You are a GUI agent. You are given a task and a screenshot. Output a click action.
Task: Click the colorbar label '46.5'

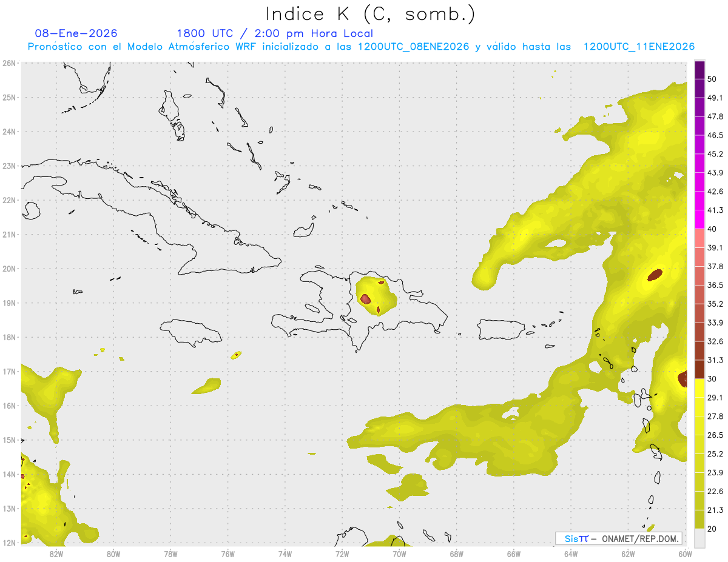point(715,135)
